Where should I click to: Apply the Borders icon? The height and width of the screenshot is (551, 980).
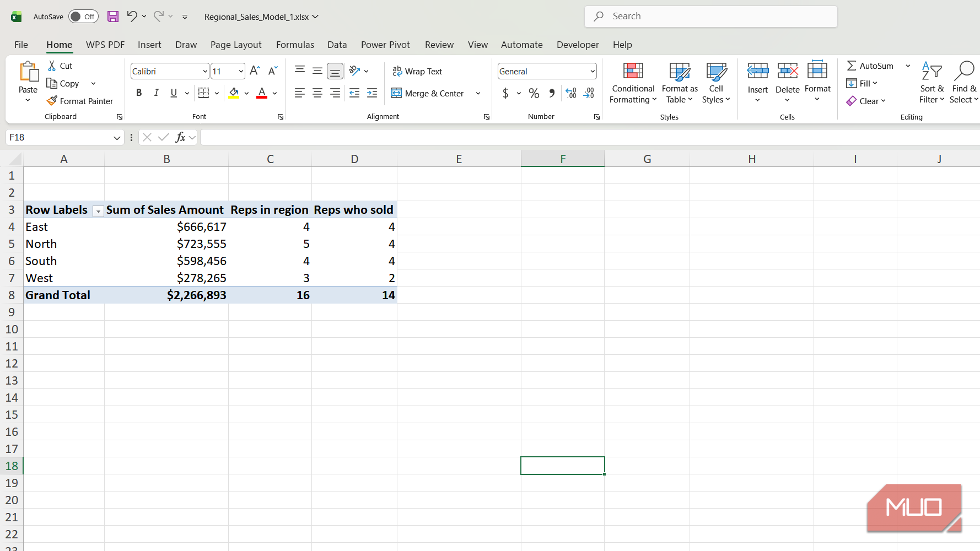pos(204,93)
